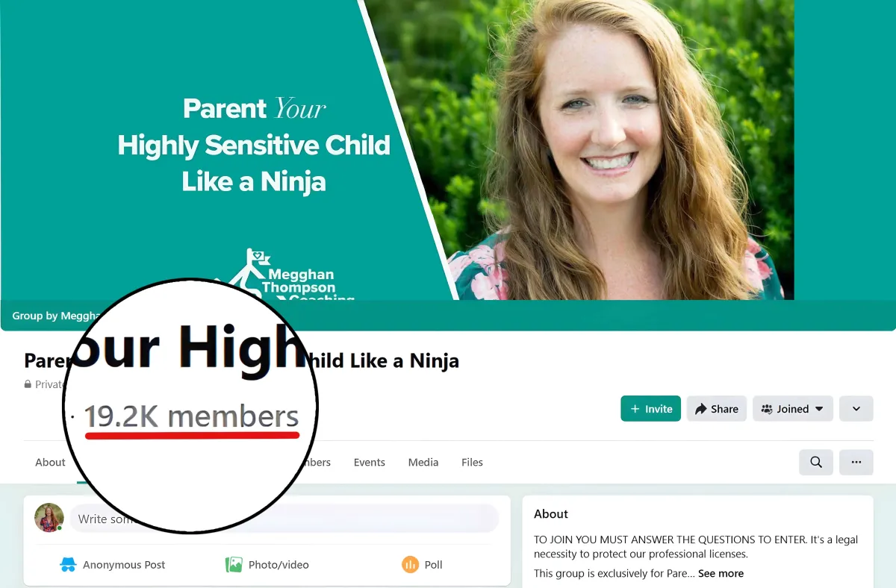Open the three-dots more options button

(856, 462)
